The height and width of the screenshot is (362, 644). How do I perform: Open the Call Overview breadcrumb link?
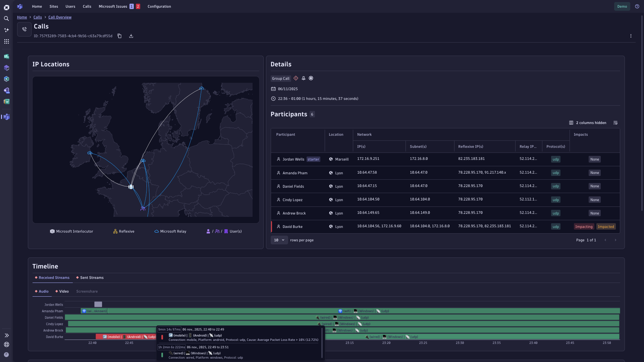[60, 17]
